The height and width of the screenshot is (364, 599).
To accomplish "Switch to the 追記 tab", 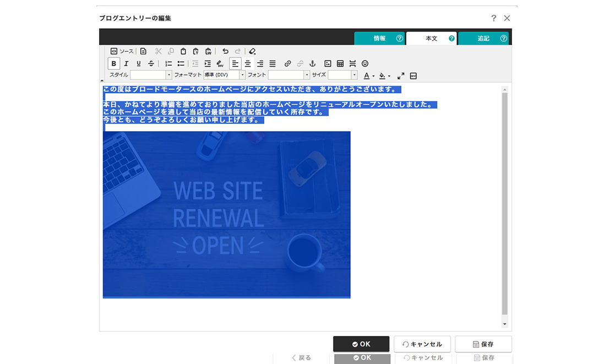I will (483, 39).
